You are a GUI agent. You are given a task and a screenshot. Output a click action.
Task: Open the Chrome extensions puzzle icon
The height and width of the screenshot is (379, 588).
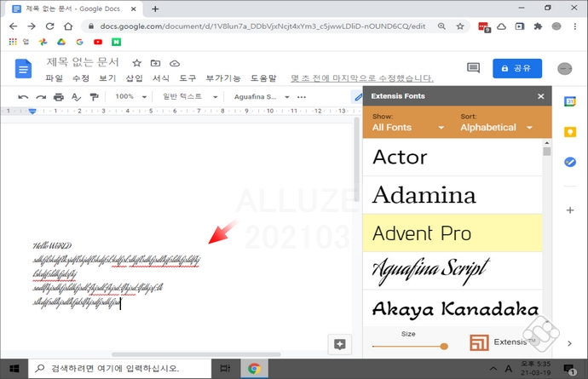[x=538, y=26]
